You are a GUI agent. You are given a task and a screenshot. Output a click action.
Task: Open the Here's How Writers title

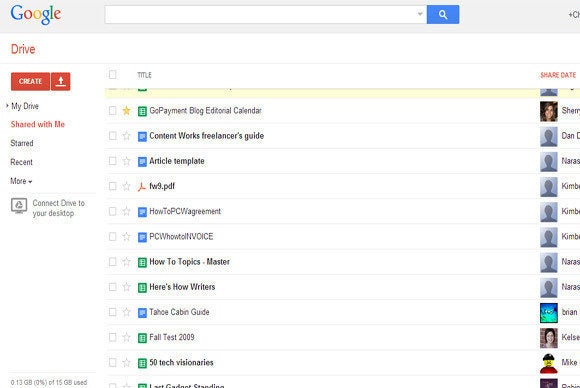coord(182,287)
